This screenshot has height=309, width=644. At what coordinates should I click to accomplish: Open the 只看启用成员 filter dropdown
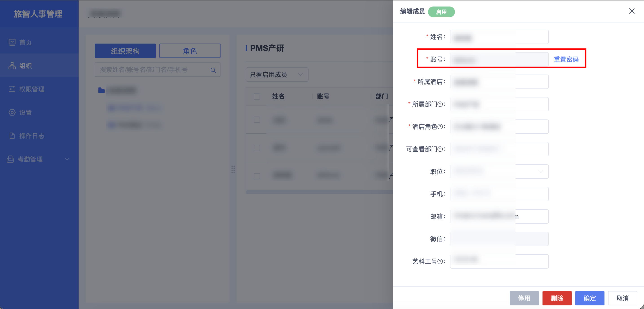(277, 75)
